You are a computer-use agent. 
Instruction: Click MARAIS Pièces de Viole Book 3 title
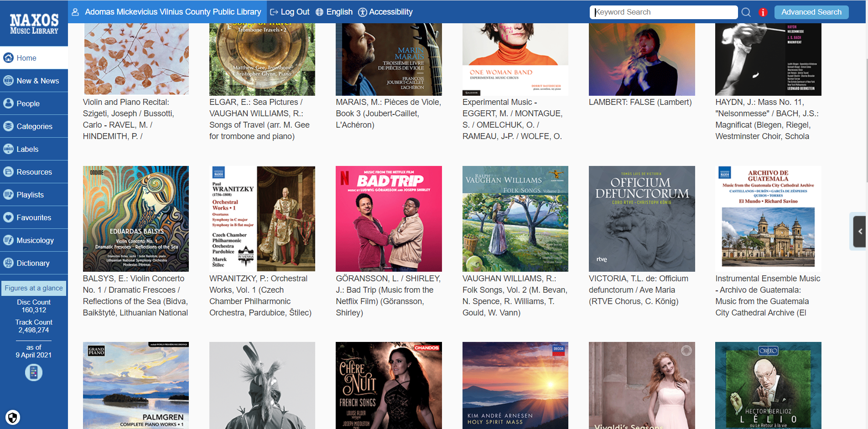(x=388, y=114)
